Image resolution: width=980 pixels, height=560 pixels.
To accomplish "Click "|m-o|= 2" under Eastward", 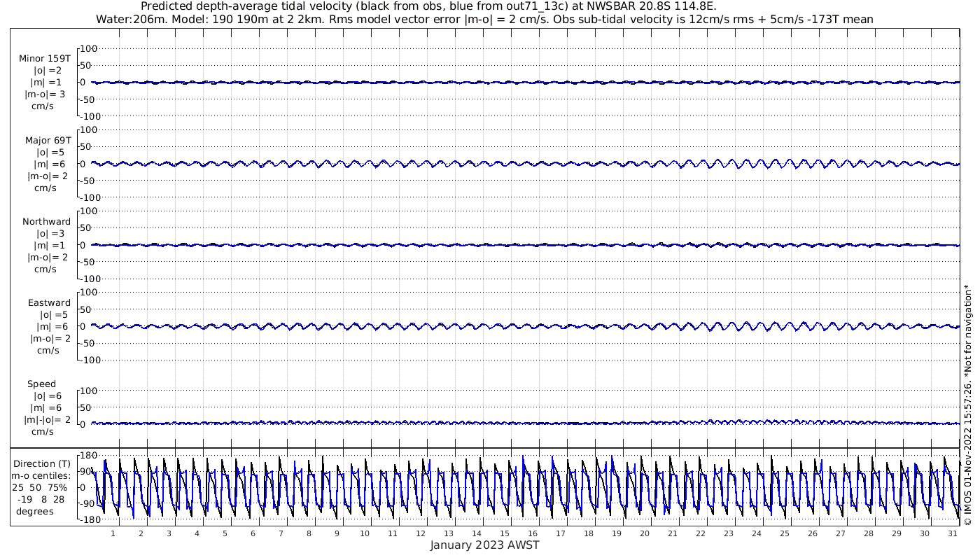I will [50, 339].
